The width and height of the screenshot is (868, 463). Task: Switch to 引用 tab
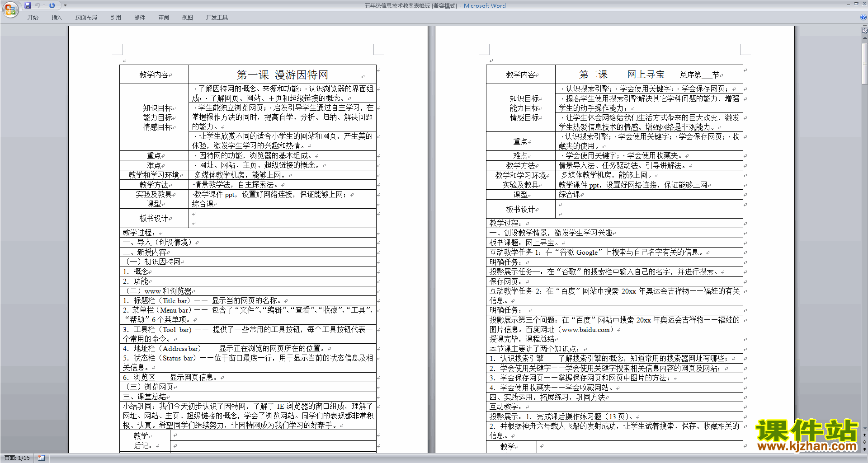pos(115,17)
